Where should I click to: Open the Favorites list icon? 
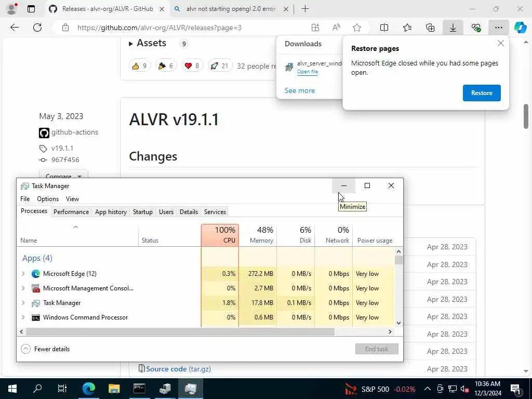(407, 28)
